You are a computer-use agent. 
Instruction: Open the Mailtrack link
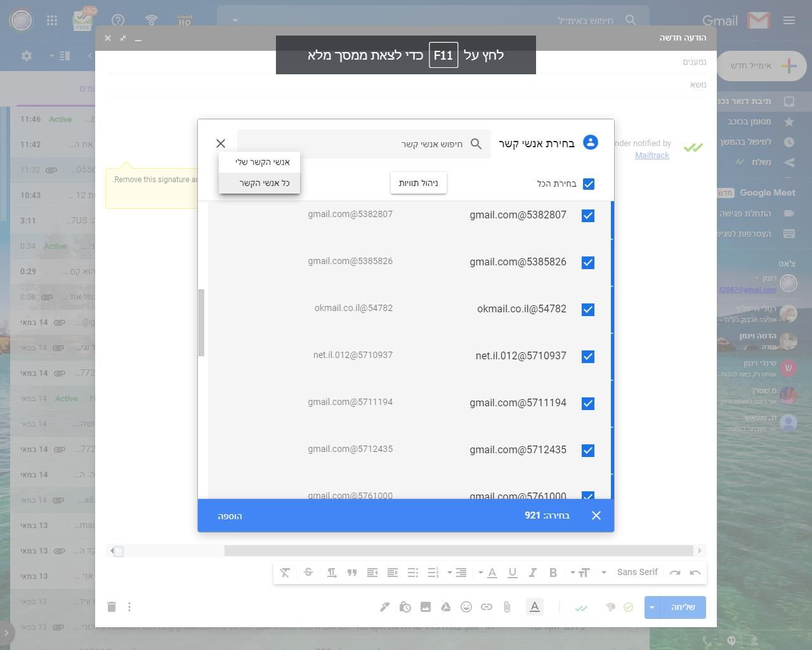(652, 156)
